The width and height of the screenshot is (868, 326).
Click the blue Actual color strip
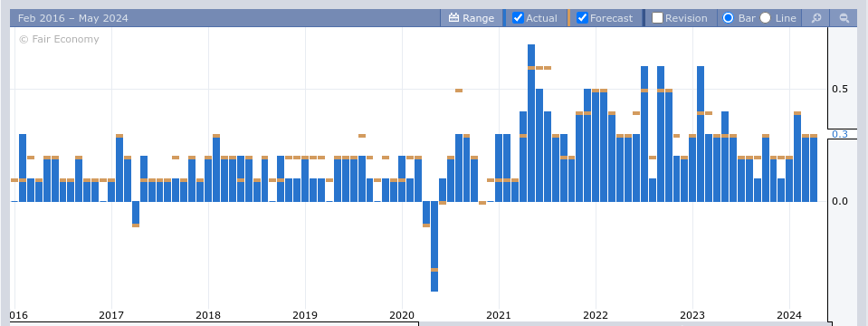(x=504, y=18)
